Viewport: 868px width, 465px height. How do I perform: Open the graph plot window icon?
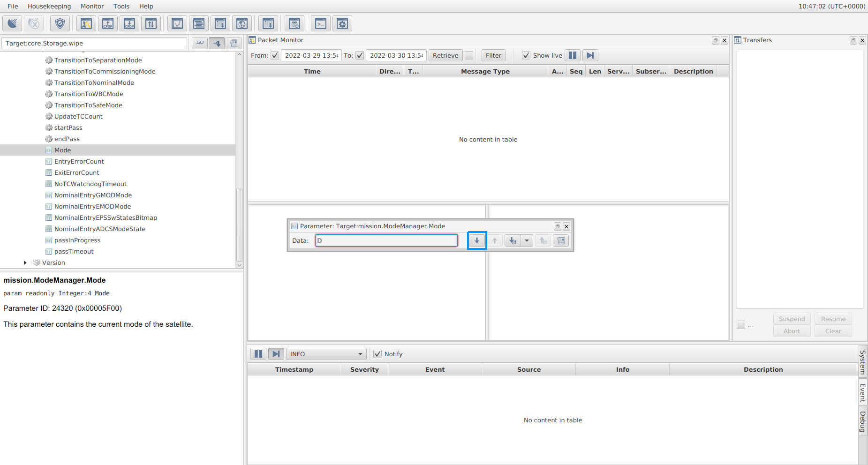(177, 23)
